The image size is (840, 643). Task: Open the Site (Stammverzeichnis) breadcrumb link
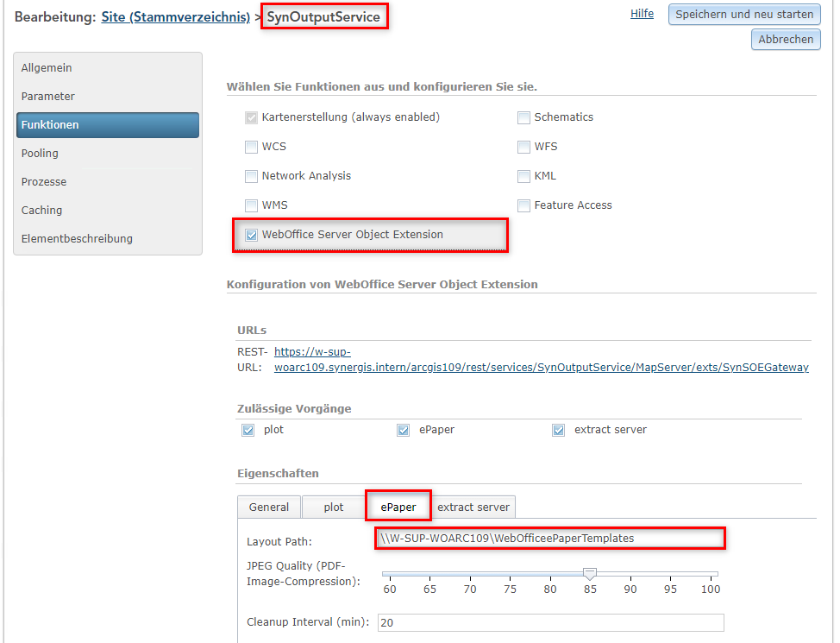coord(176,17)
